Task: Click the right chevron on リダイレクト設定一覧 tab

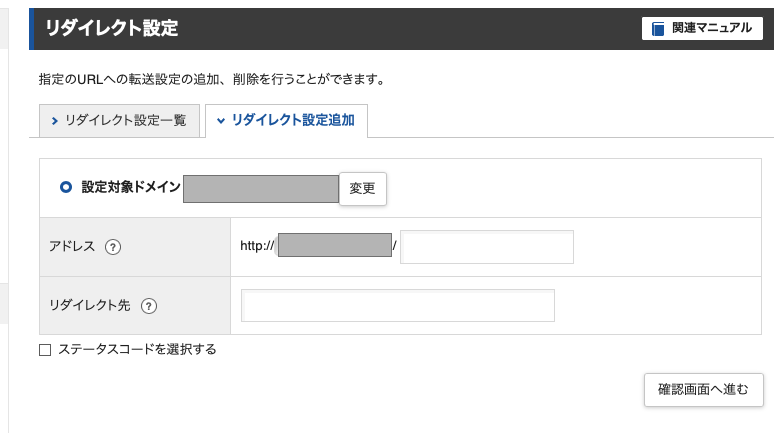Action: point(55,121)
